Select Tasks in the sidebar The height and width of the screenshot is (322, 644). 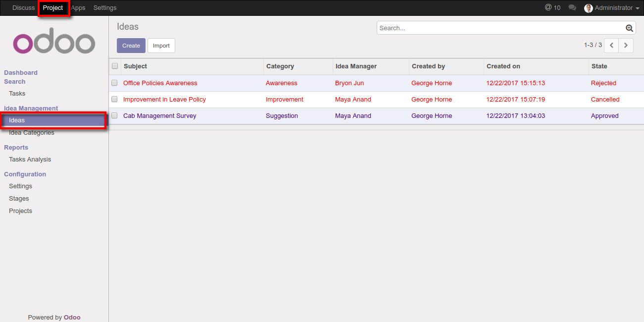pos(17,94)
